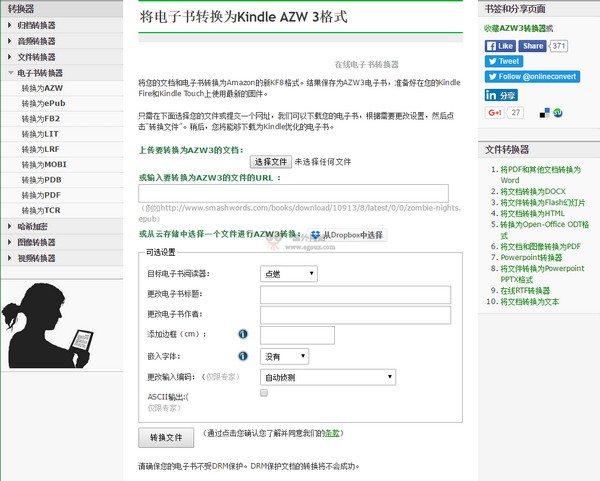
Task: Select 转换为AZW in sidebar
Action: (42, 88)
